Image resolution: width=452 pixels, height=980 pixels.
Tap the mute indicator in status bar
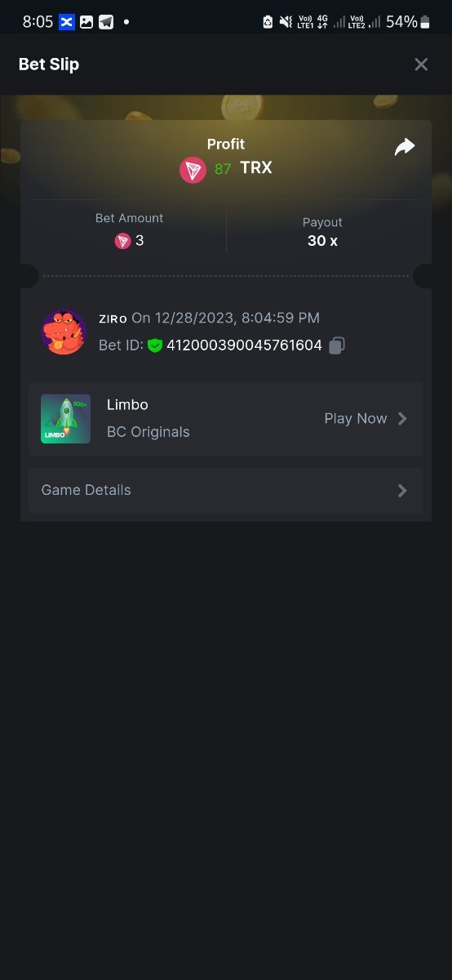tap(286, 22)
